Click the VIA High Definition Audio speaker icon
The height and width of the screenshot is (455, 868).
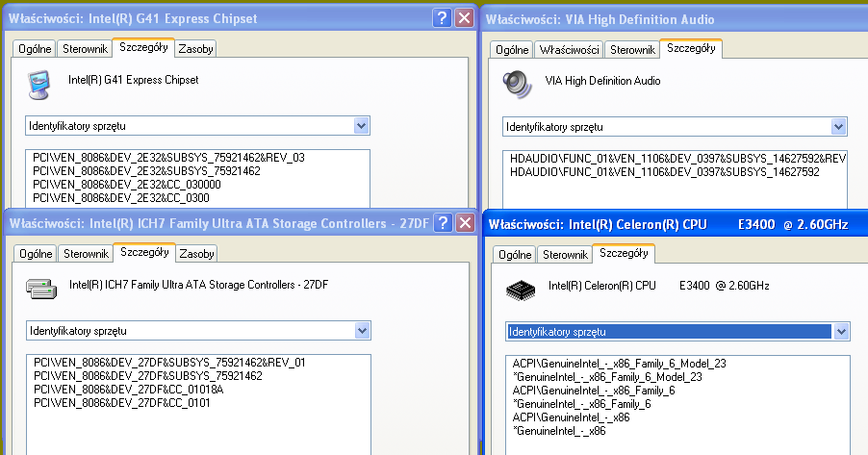tap(517, 85)
